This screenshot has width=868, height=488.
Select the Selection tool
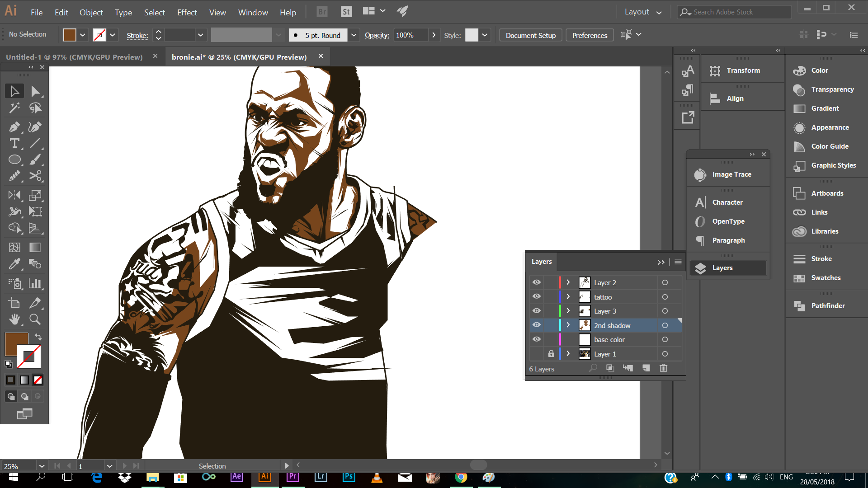pos(14,91)
